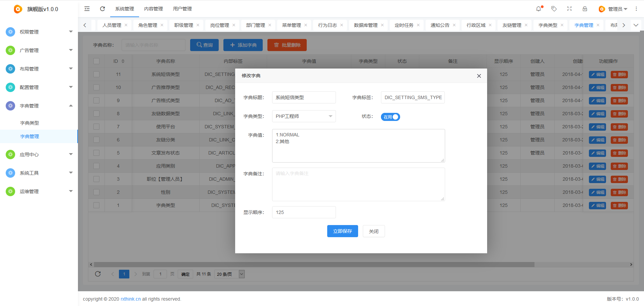Open the notification bell icon
Image resolution: width=644 pixels, height=306 pixels.
(539, 9)
